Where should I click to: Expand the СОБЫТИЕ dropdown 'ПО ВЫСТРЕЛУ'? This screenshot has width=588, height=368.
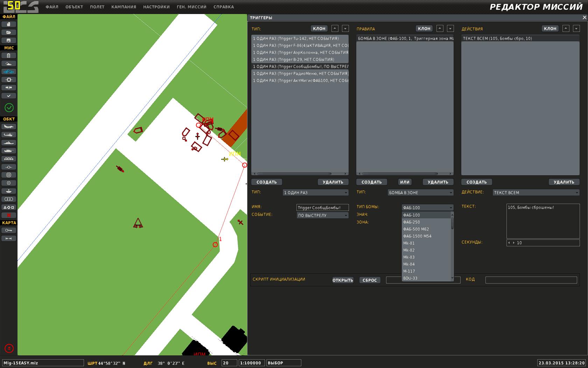click(x=323, y=216)
